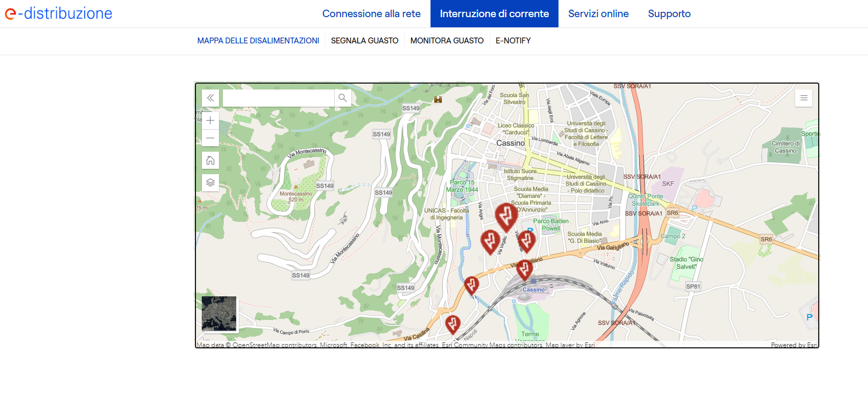Viewport: 868px width, 395px height.
Task: Reset map to home view
Action: pos(210,160)
